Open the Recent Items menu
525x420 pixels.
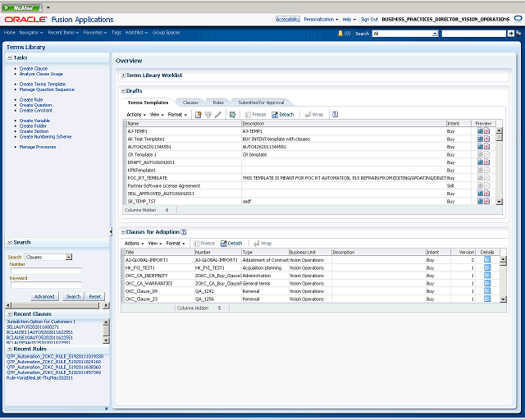[63, 33]
